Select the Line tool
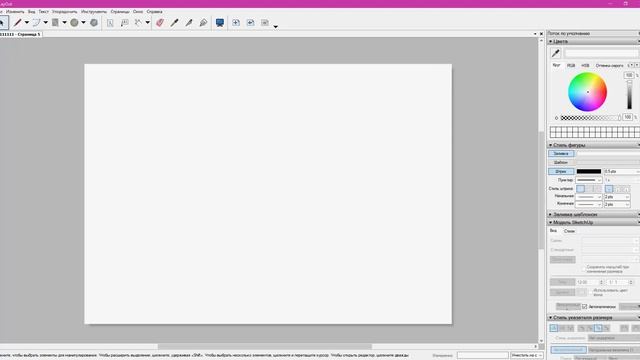The height and width of the screenshot is (360, 640). click(x=17, y=23)
